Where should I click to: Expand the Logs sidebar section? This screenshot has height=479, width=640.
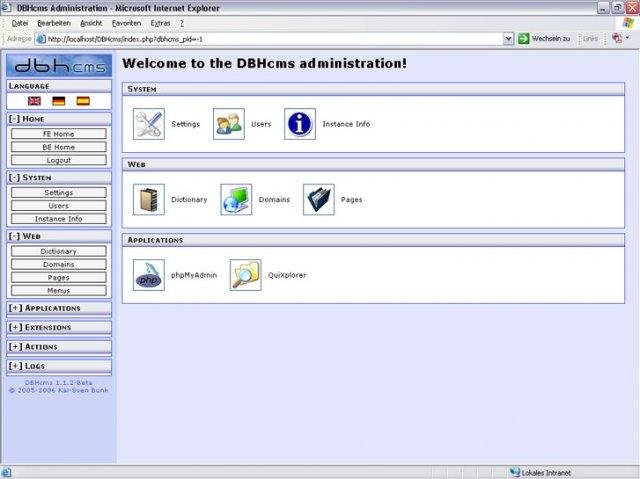15,366
